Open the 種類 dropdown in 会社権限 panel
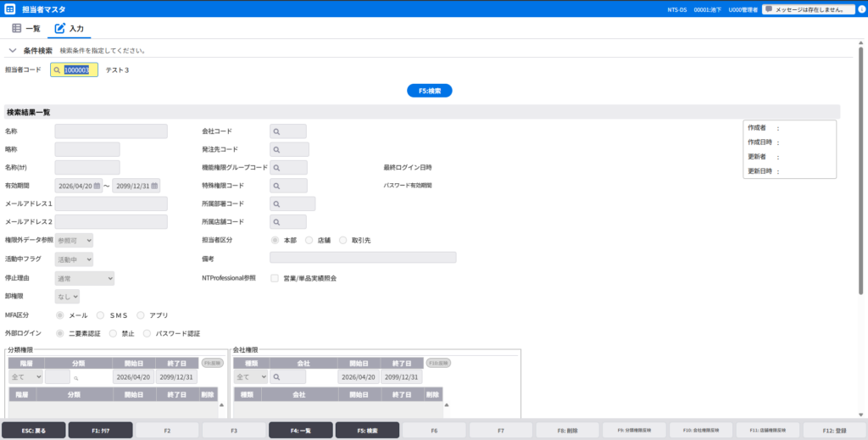 coord(250,377)
